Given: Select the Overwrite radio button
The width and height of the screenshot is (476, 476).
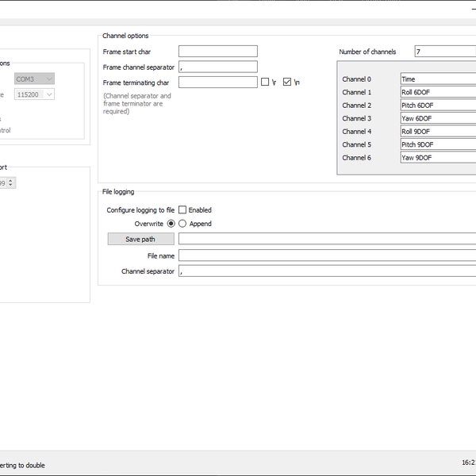Looking at the screenshot, I should (x=171, y=224).
